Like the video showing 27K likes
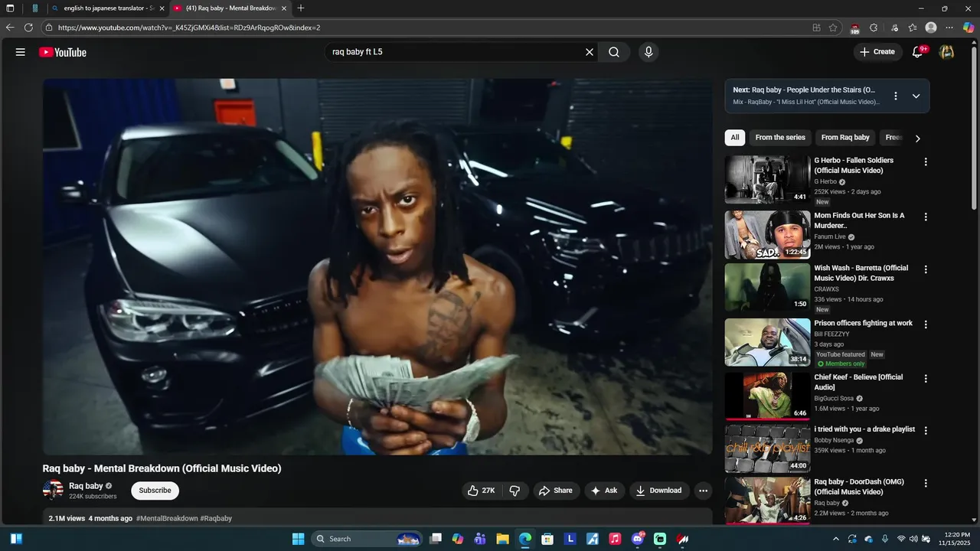980x551 pixels. coord(482,491)
